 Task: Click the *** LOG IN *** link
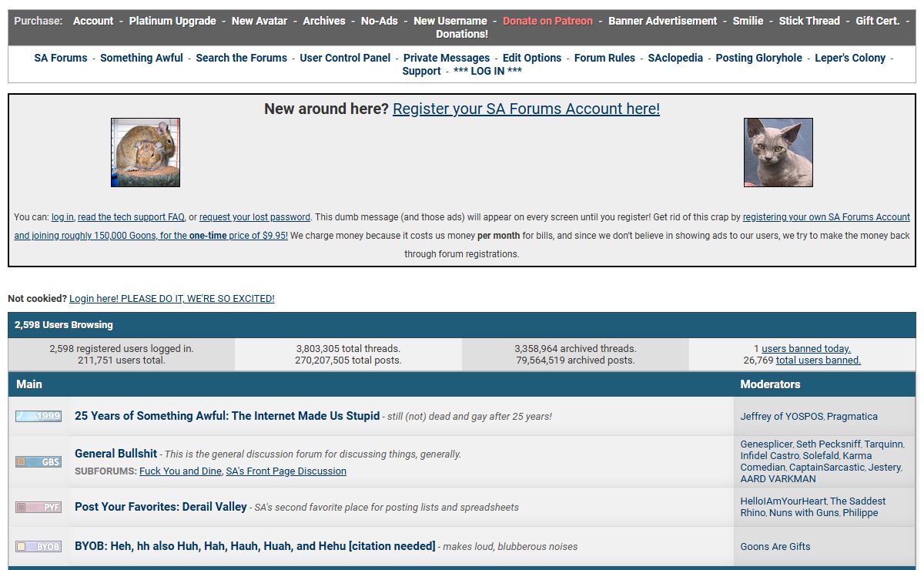coord(487,71)
